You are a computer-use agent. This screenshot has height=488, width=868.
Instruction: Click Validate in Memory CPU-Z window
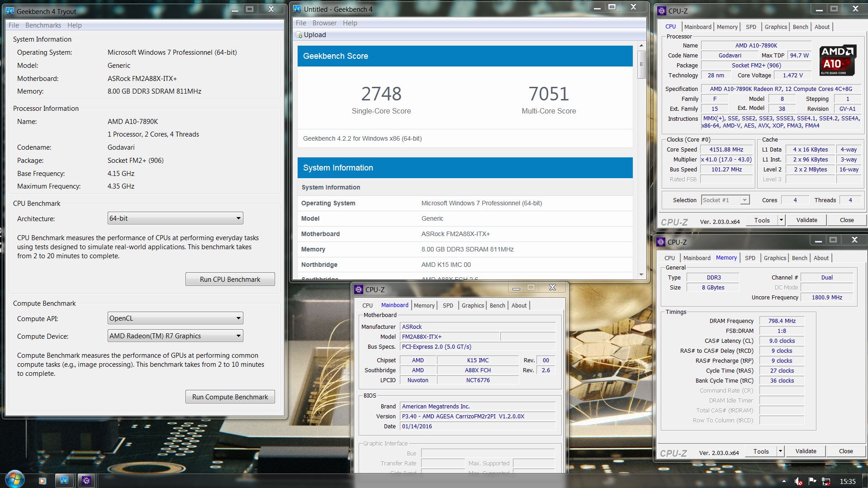(x=806, y=451)
